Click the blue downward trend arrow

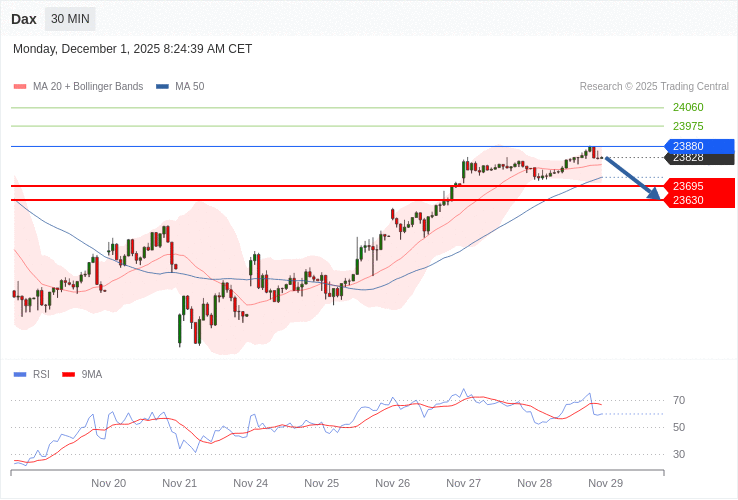point(633,178)
